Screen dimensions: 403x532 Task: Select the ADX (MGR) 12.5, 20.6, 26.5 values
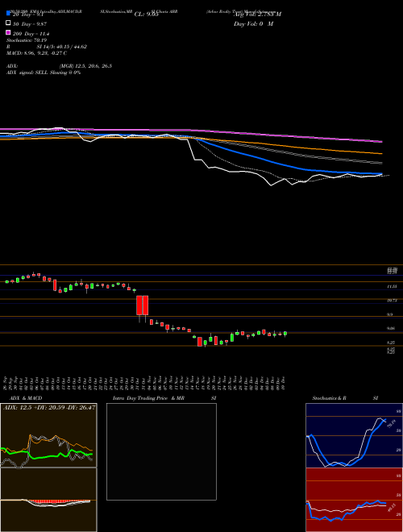click(x=85, y=66)
